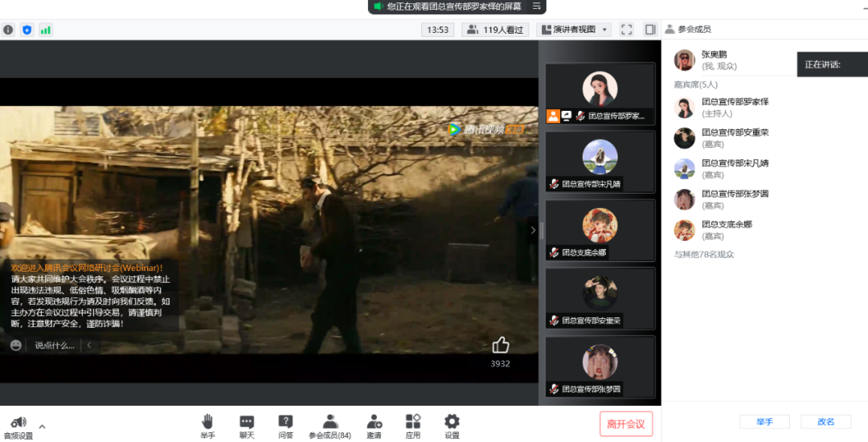Screen dimensions: 868x442
Task: Click the thumbs-up like icon
Action: (x=501, y=346)
